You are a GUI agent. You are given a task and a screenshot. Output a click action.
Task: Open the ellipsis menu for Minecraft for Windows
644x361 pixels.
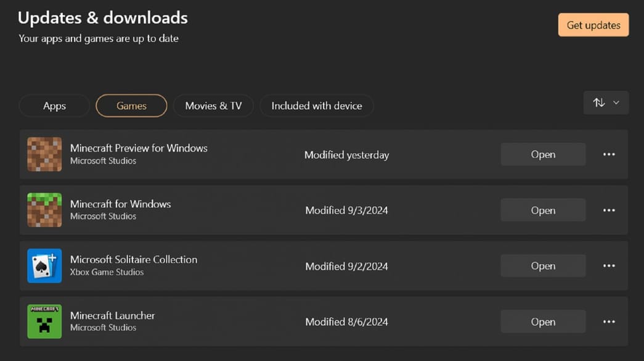tap(609, 210)
